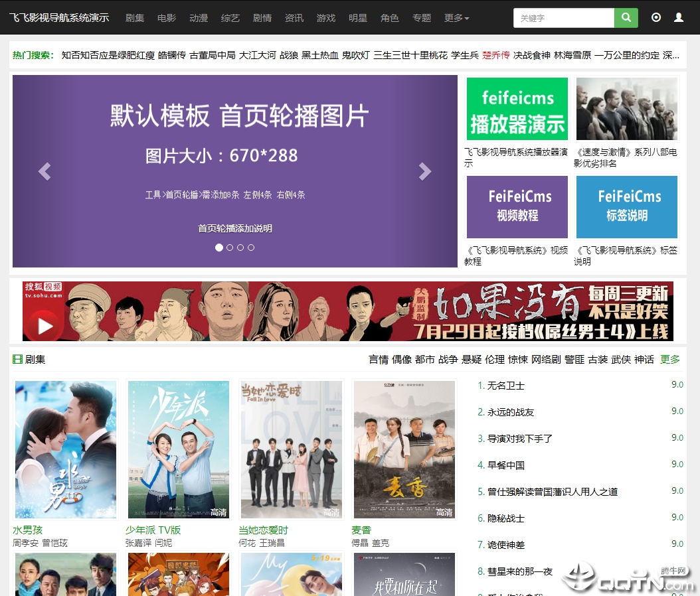Click the green 更多 link in 剧集 section

coord(670,360)
